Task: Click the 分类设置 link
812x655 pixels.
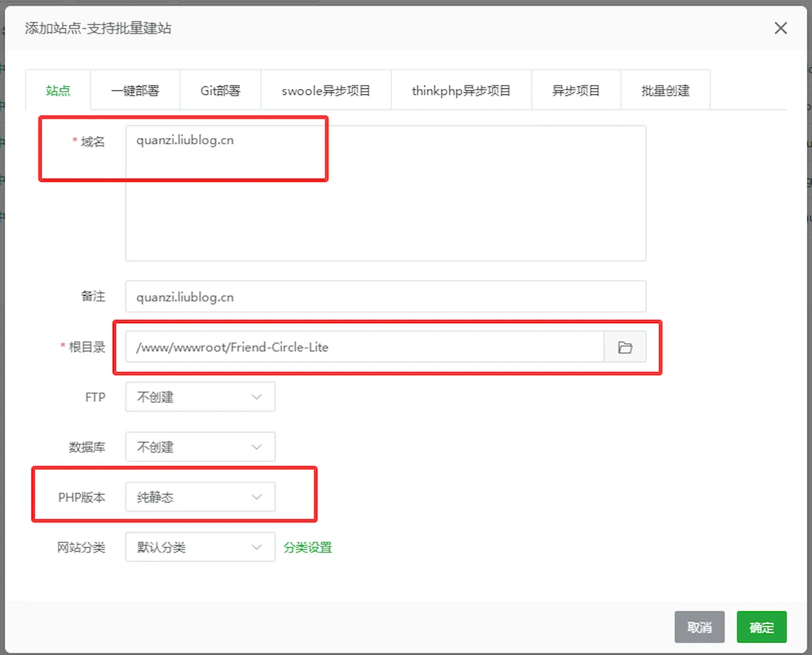Action: point(308,548)
